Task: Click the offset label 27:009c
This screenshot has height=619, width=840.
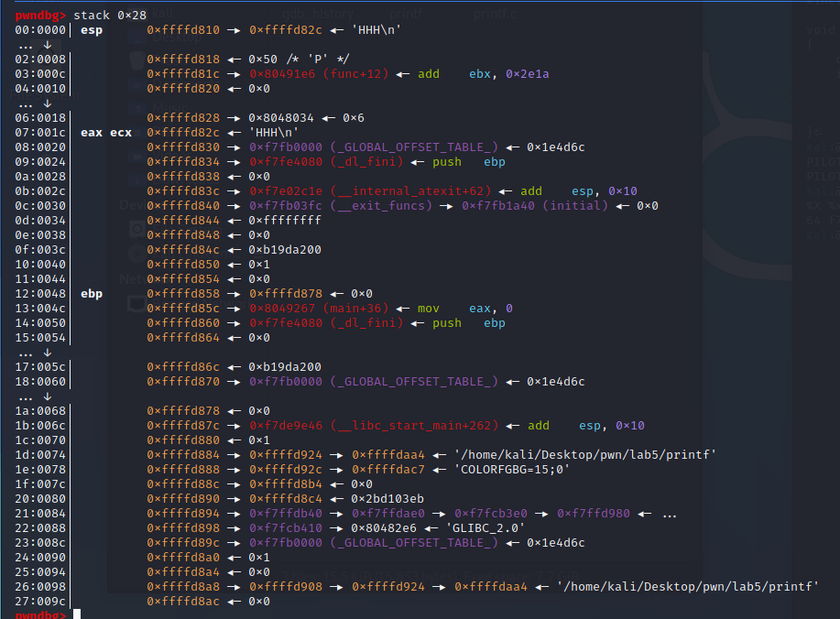Action: point(40,602)
